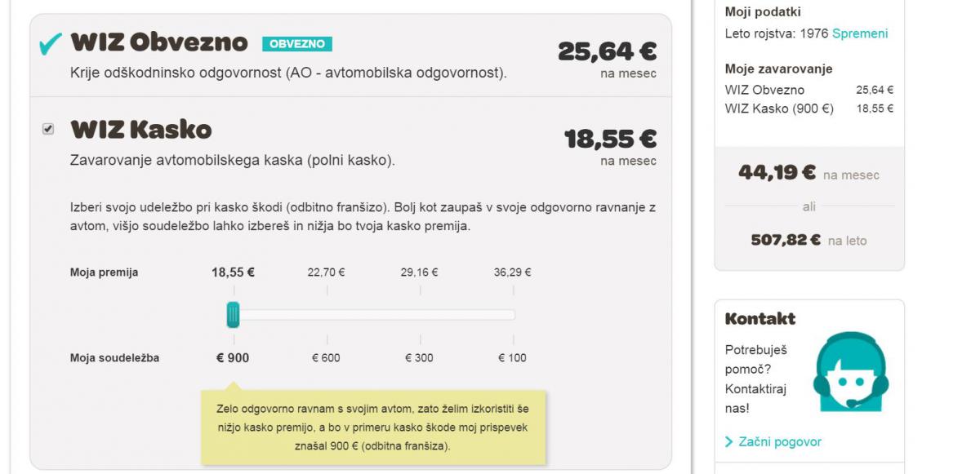Viewport: 980px width, 474px height.
Task: Click the teal slider handle
Action: point(233,315)
